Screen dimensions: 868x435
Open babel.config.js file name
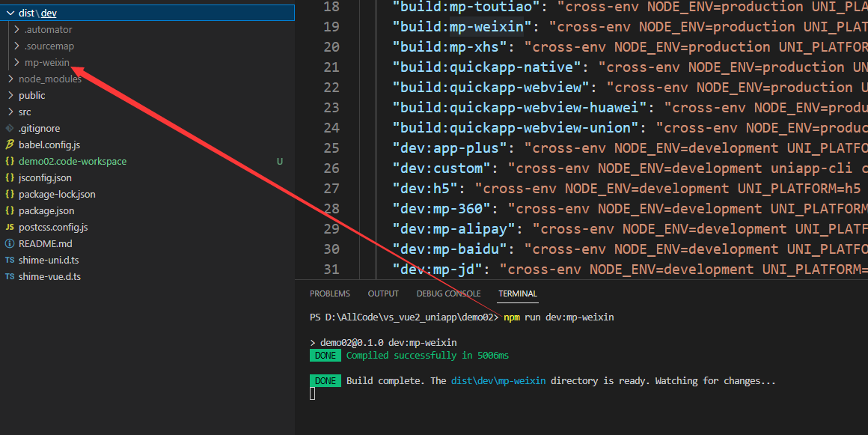[49, 145]
